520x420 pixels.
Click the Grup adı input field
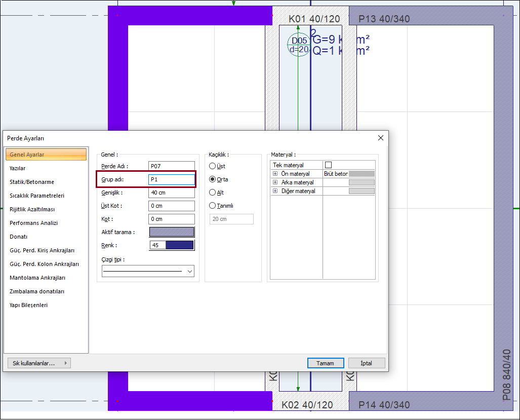[x=172, y=179]
